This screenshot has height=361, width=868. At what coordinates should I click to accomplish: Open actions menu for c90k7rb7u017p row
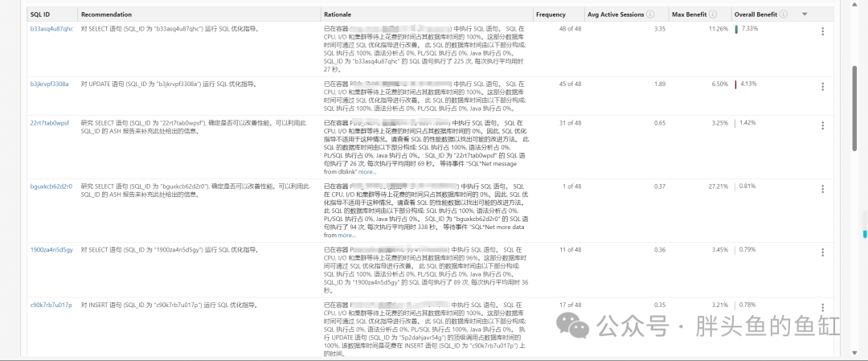pyautogui.click(x=823, y=308)
